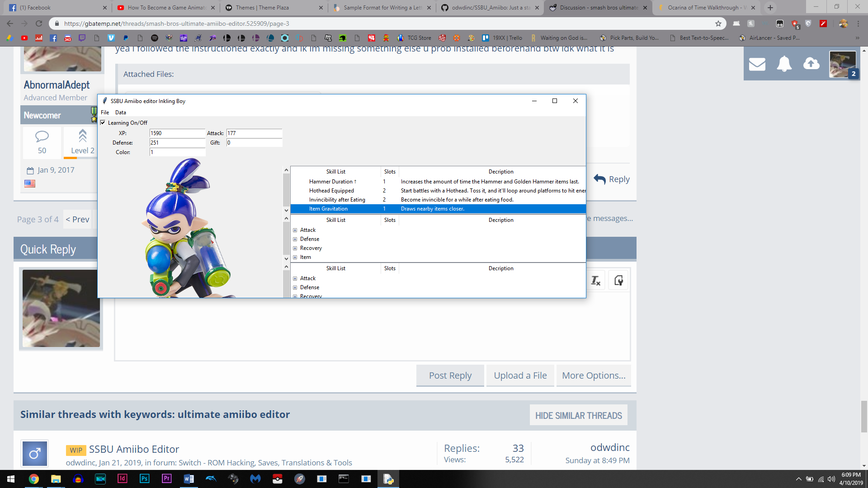This screenshot has width=868, height=488.
Task: Select the Invincibility after Eating skill row
Action: pyautogui.click(x=438, y=200)
